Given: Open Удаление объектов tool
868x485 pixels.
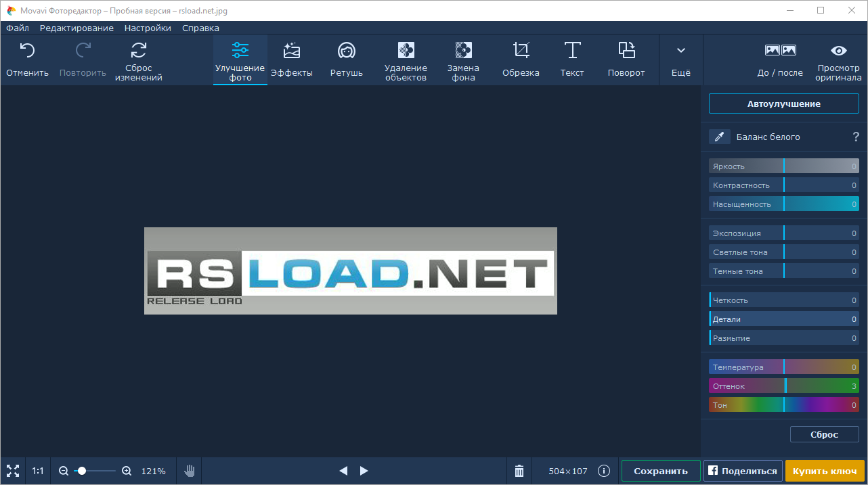Looking at the screenshot, I should (x=406, y=60).
